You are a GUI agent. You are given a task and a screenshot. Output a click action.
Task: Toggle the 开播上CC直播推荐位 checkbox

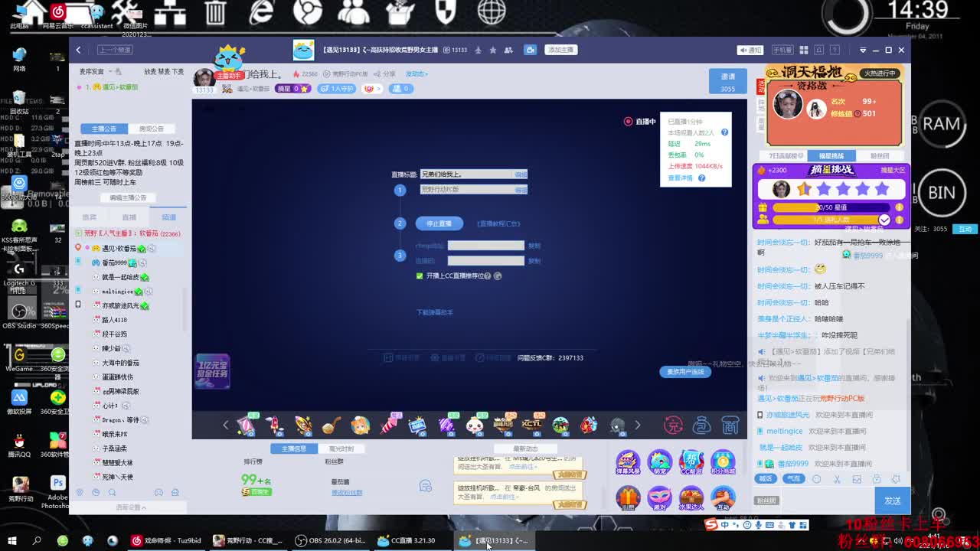point(420,275)
